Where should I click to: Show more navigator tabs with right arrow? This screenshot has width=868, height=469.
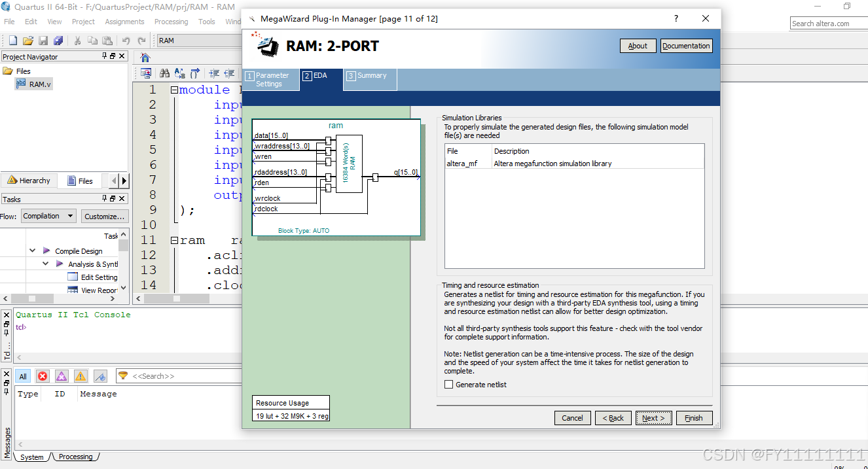click(124, 181)
